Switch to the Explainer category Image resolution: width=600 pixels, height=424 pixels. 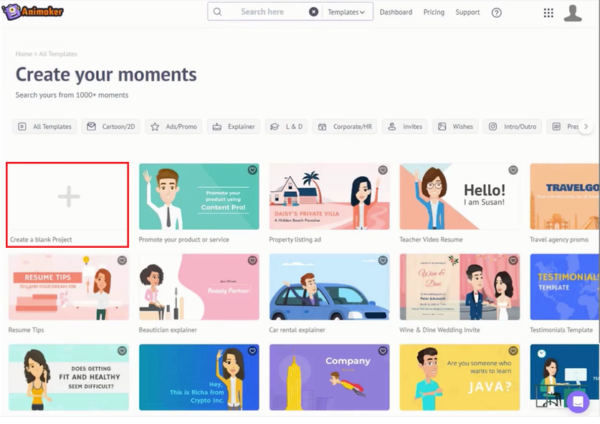click(234, 127)
